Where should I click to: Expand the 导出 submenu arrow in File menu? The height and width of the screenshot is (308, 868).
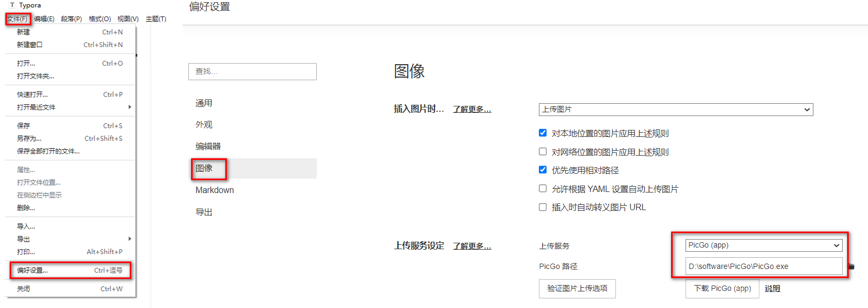click(130, 239)
